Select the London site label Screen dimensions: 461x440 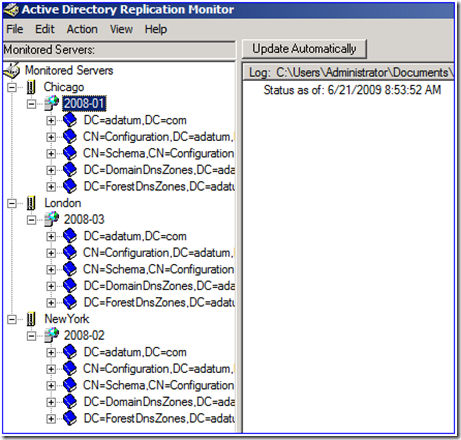coord(63,203)
